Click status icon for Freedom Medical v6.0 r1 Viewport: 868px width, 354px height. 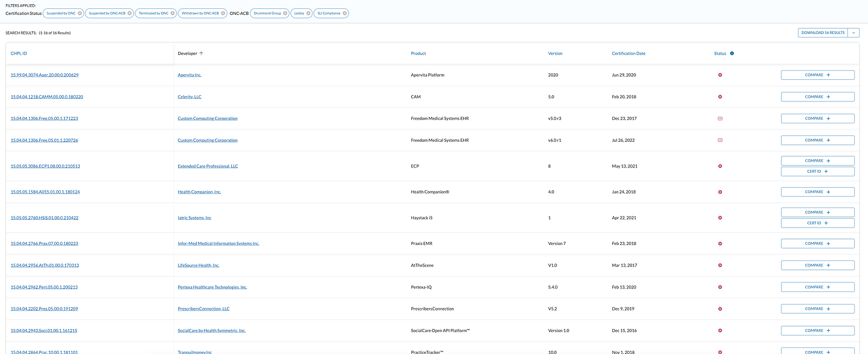coord(720,140)
